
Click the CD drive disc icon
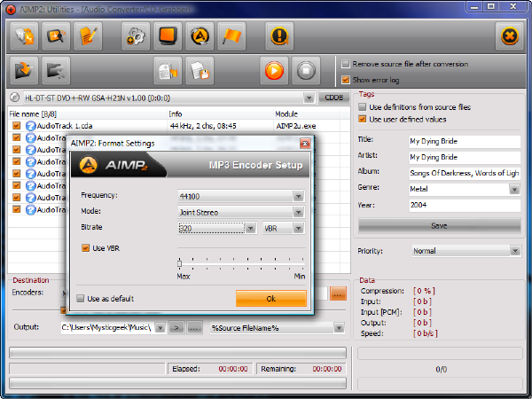(14, 98)
